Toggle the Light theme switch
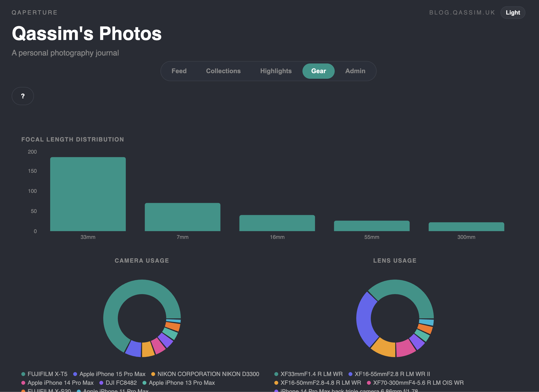 (x=513, y=13)
